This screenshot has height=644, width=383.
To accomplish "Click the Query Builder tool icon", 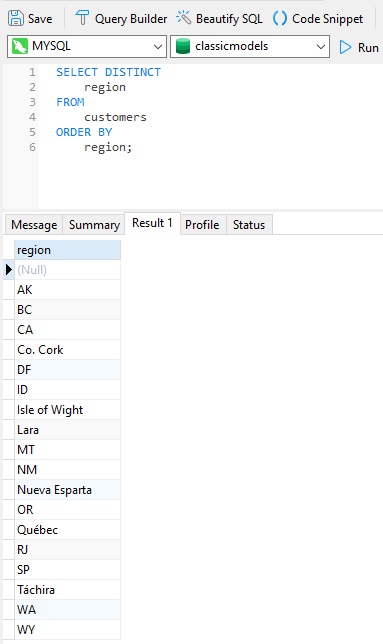I will 82,18.
